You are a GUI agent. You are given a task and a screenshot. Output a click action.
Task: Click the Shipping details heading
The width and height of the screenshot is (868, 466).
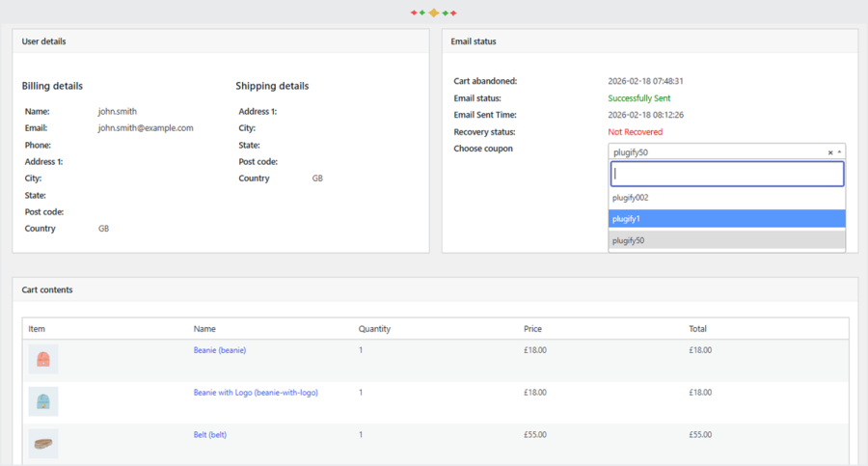(x=272, y=86)
